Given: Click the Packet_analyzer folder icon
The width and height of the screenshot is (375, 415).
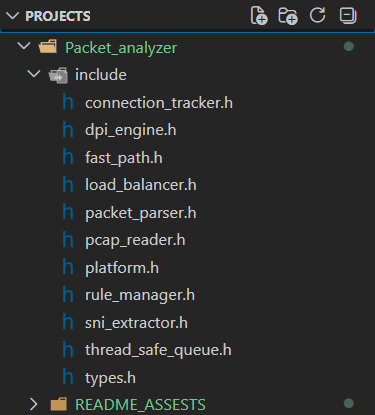Looking at the screenshot, I should pos(48,47).
